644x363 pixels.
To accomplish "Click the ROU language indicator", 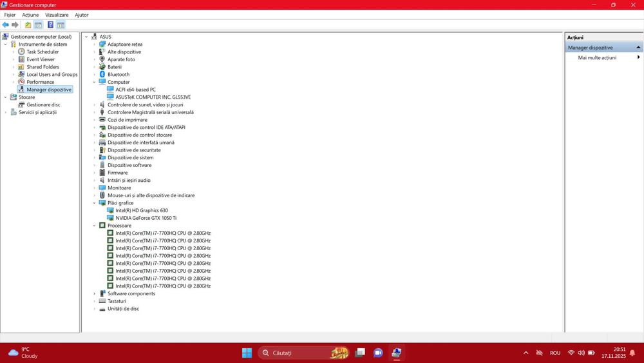I will 555,353.
